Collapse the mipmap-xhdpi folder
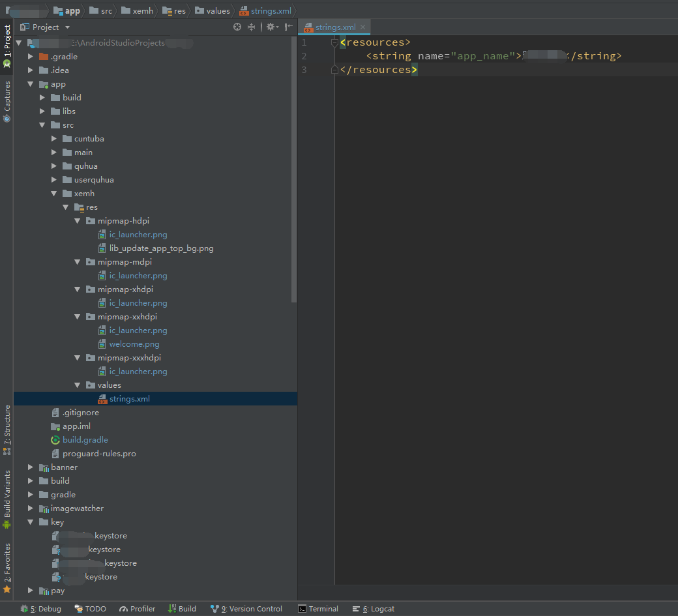 point(77,289)
